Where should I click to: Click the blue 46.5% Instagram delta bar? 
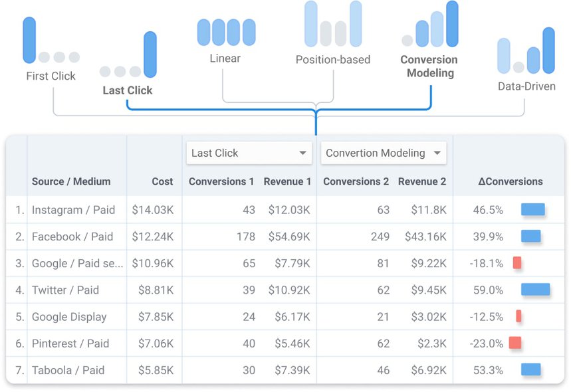click(532, 210)
